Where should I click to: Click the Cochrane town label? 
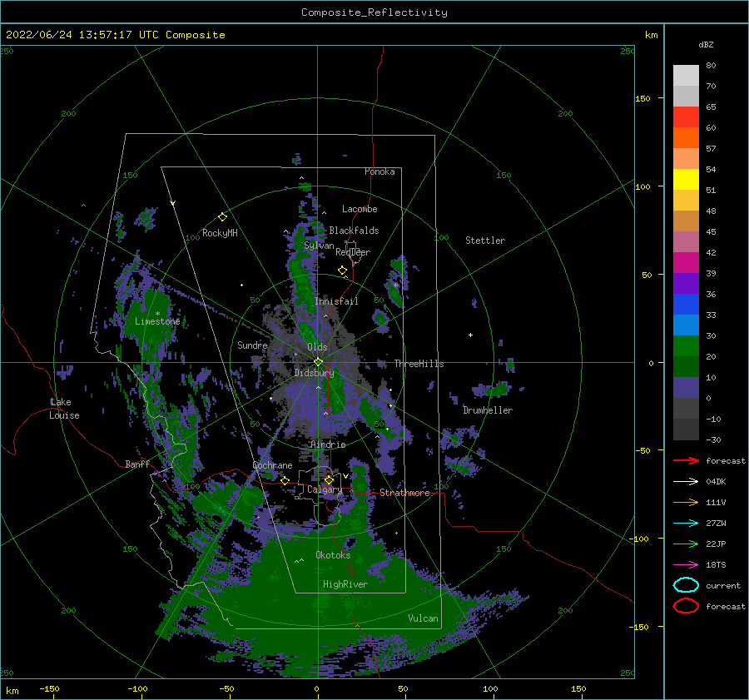click(272, 465)
